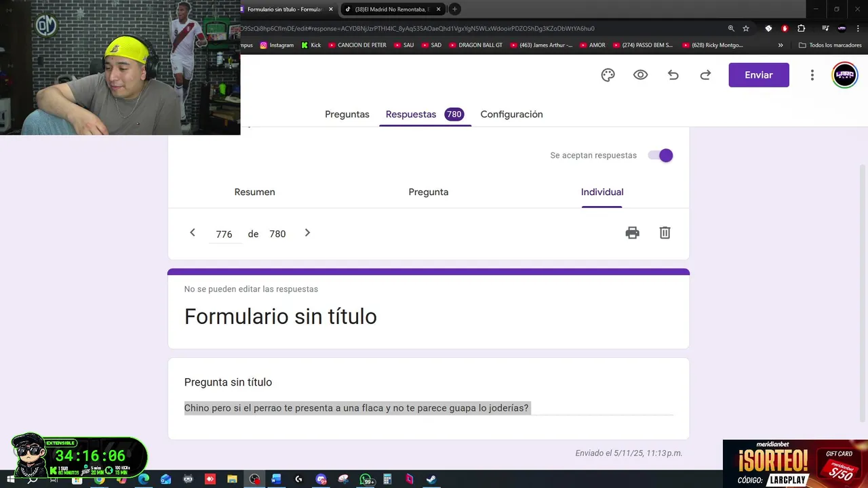Open Outlook from the taskbar
Image resolution: width=868 pixels, height=488 pixels.
[165, 479]
